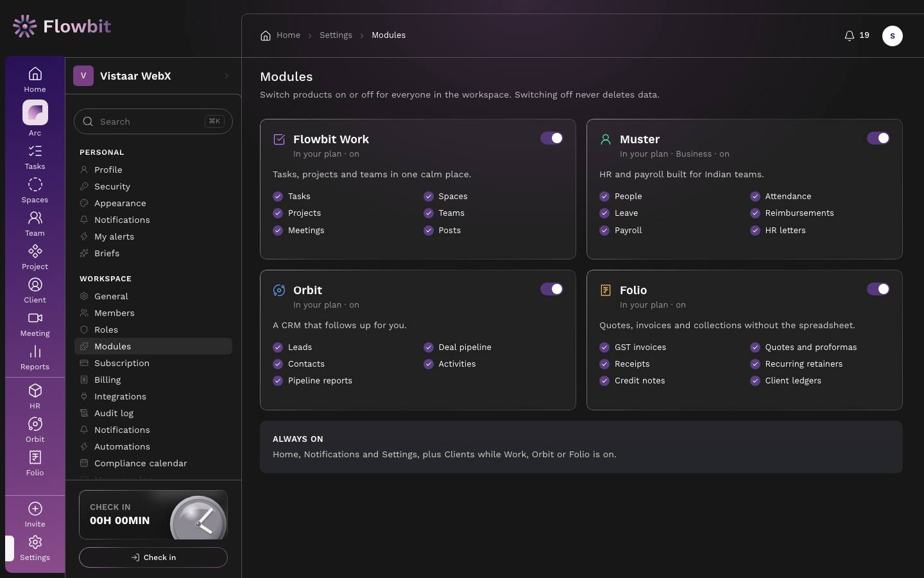The width and height of the screenshot is (924, 578).
Task: Open Automations settings
Action: point(153,446)
